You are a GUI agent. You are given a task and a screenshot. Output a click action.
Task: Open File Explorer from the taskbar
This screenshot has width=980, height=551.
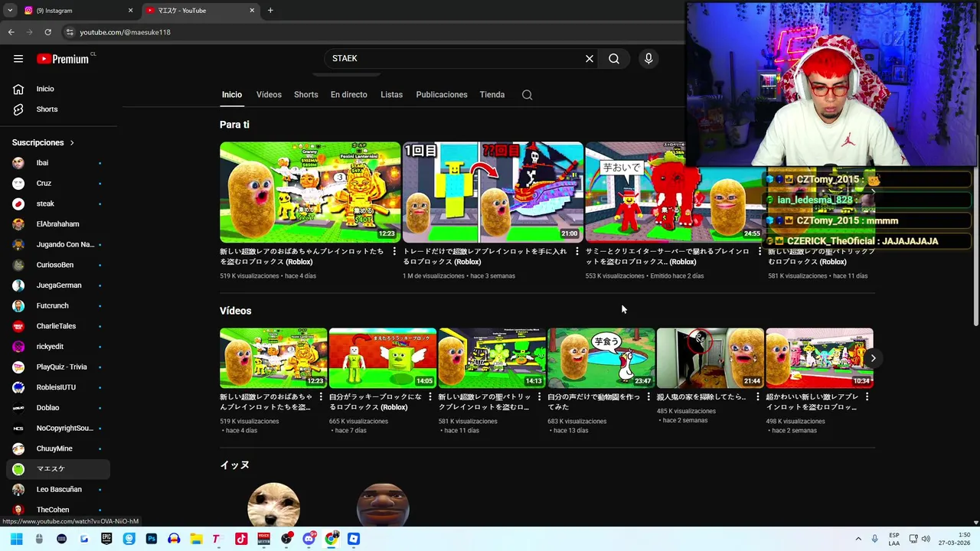[x=196, y=539]
